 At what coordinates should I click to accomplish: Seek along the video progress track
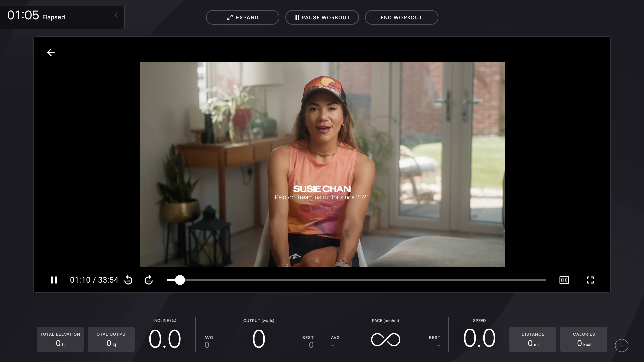[x=356, y=280]
